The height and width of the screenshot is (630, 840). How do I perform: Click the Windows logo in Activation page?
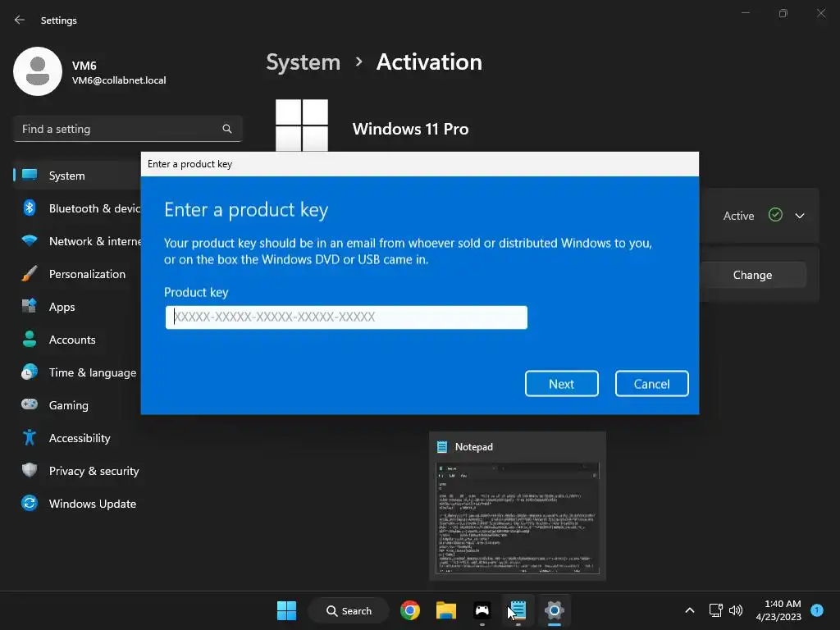[x=302, y=126]
